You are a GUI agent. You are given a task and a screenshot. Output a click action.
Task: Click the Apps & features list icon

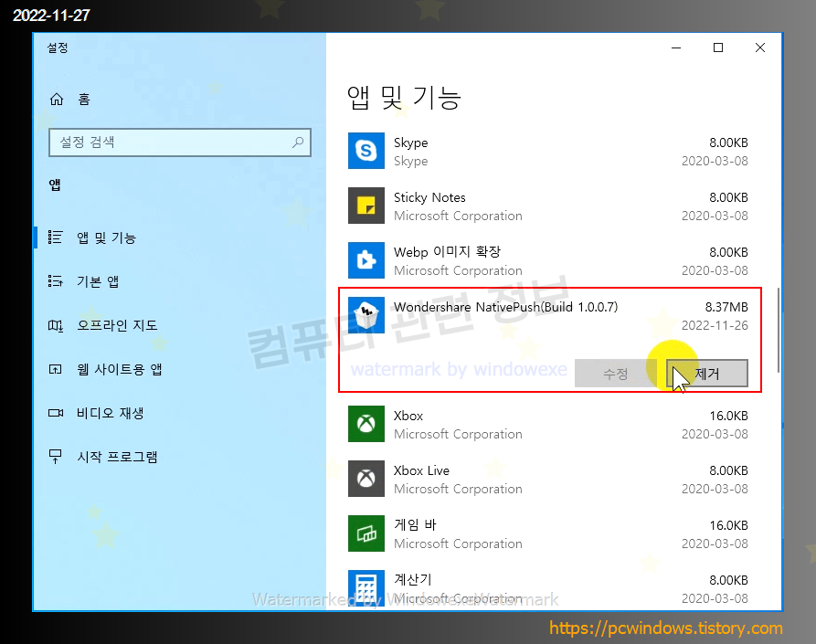pos(55,238)
